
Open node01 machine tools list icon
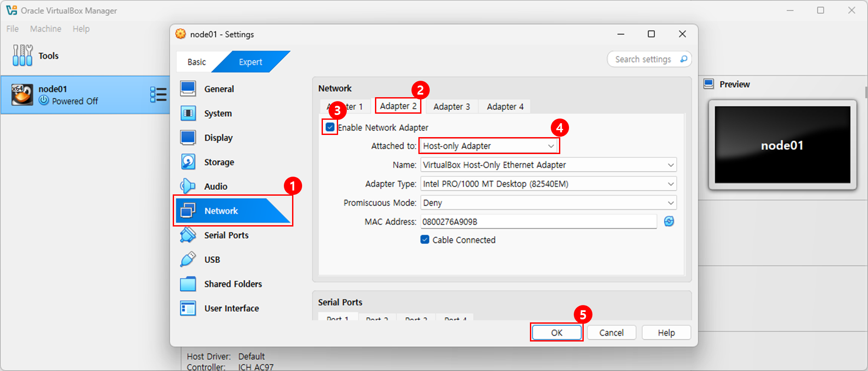[158, 94]
